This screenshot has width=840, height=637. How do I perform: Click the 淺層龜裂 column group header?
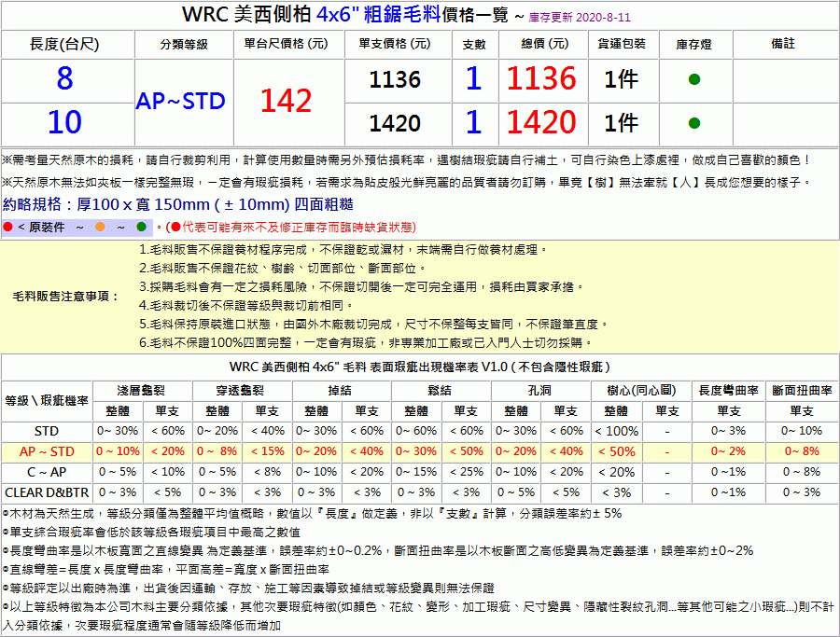point(142,391)
